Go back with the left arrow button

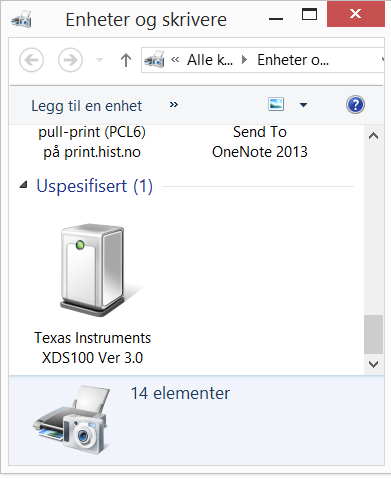pos(32,60)
